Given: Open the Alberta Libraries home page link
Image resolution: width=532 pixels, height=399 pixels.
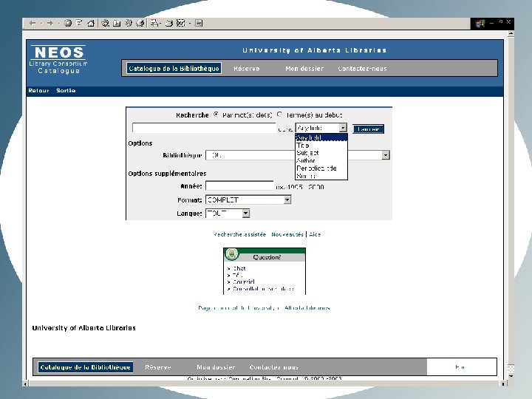Looking at the screenshot, I should click(x=264, y=307).
